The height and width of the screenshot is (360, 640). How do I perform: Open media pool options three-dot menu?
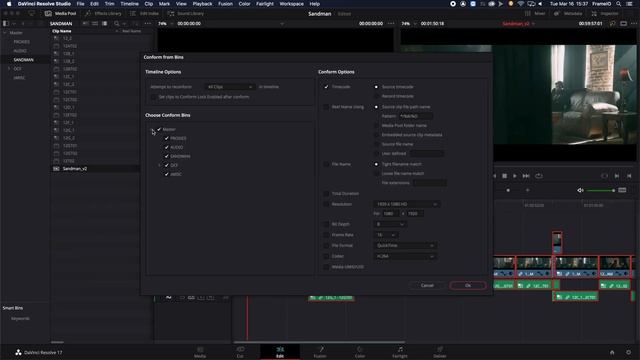(148, 24)
